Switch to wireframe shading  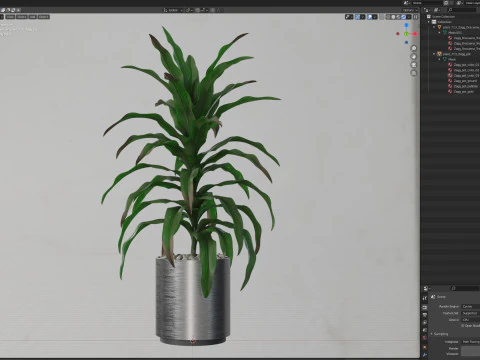(x=388, y=17)
